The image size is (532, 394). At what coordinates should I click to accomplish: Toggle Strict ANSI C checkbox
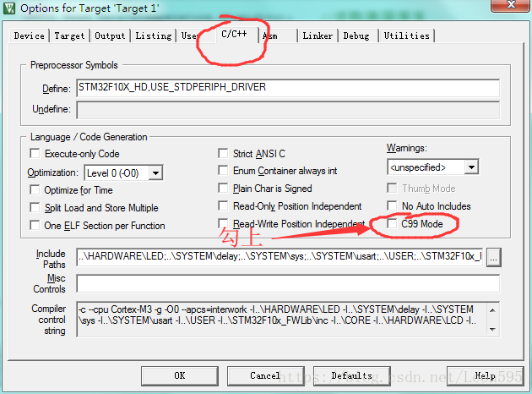223,153
